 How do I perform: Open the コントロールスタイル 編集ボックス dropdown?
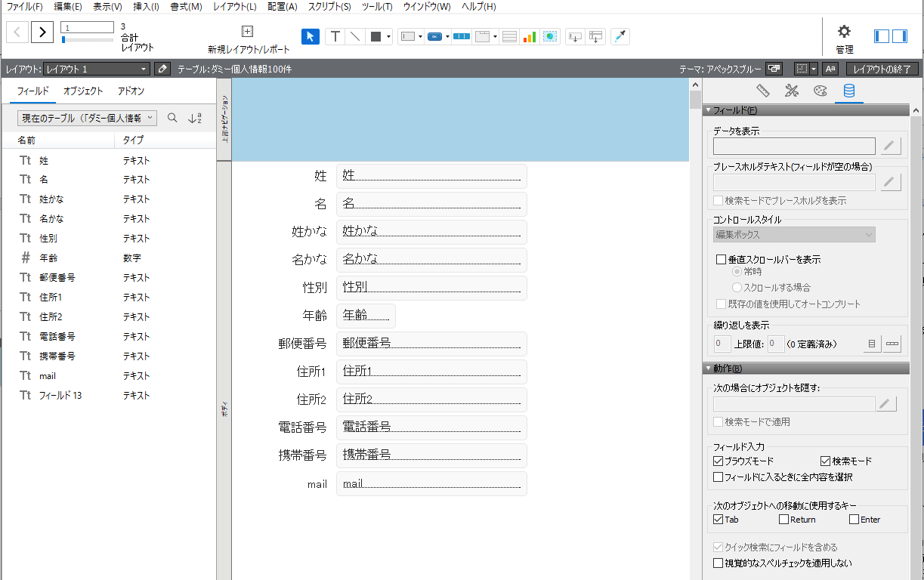794,235
